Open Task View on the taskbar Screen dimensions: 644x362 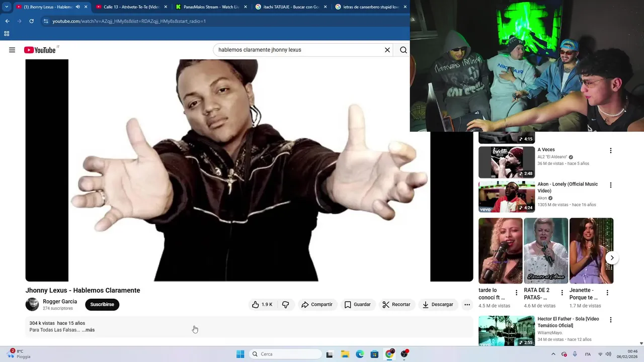tap(330, 354)
